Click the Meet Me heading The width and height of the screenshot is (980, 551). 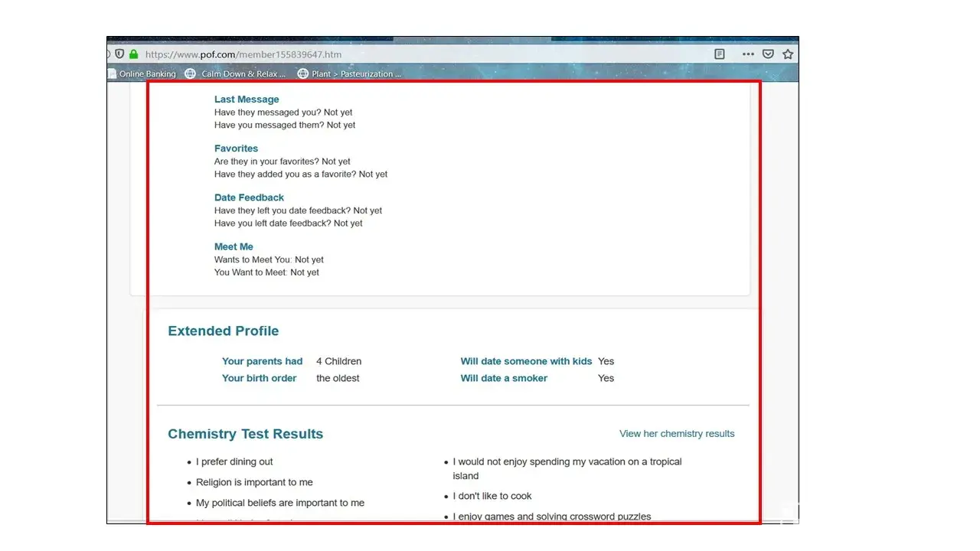tap(234, 246)
